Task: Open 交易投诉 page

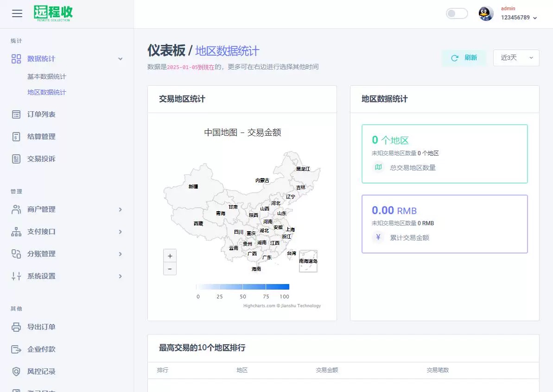Action: click(x=41, y=159)
